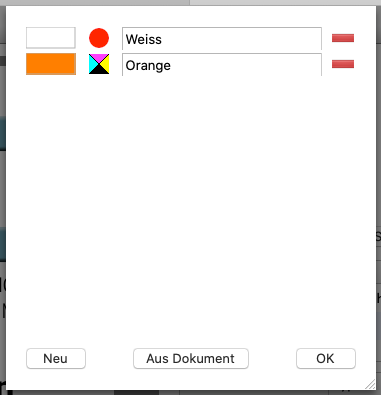Click into the Weiss name field
Screen dimensions: 381x395
(222, 39)
